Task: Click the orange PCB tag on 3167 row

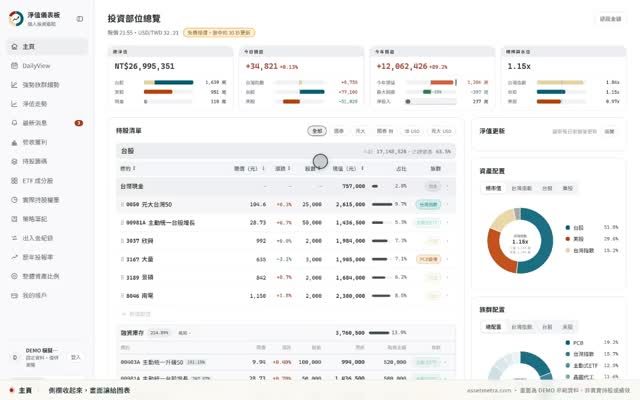Action: point(428,259)
